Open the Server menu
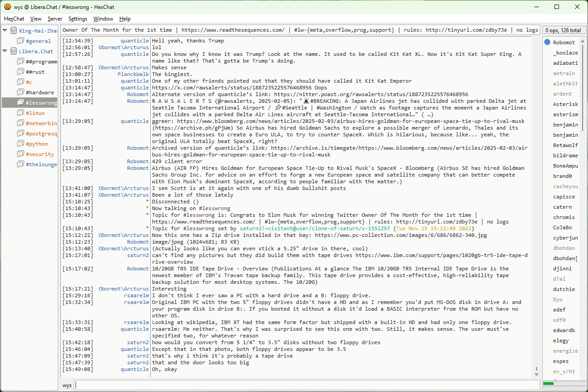Viewport: 588px width, 392px height. pyautogui.click(x=55, y=19)
